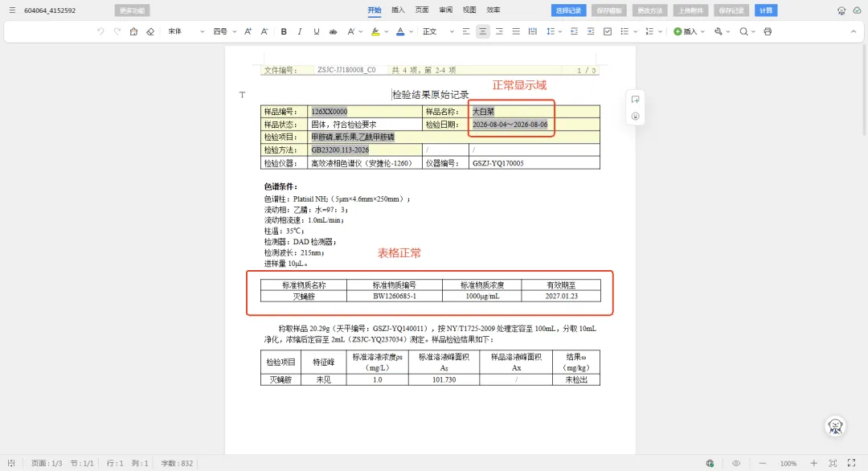Decrease the font size

click(x=264, y=31)
